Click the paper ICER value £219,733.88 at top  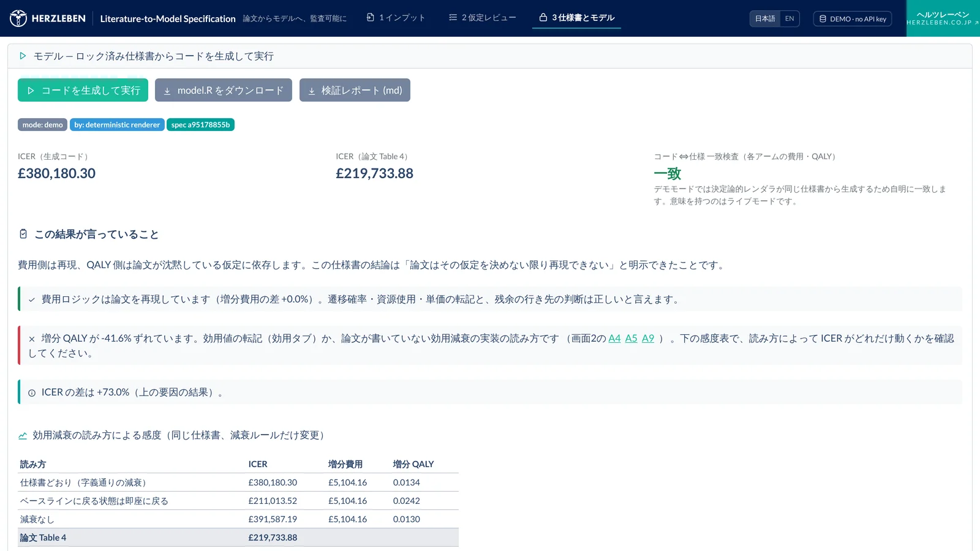(x=374, y=174)
